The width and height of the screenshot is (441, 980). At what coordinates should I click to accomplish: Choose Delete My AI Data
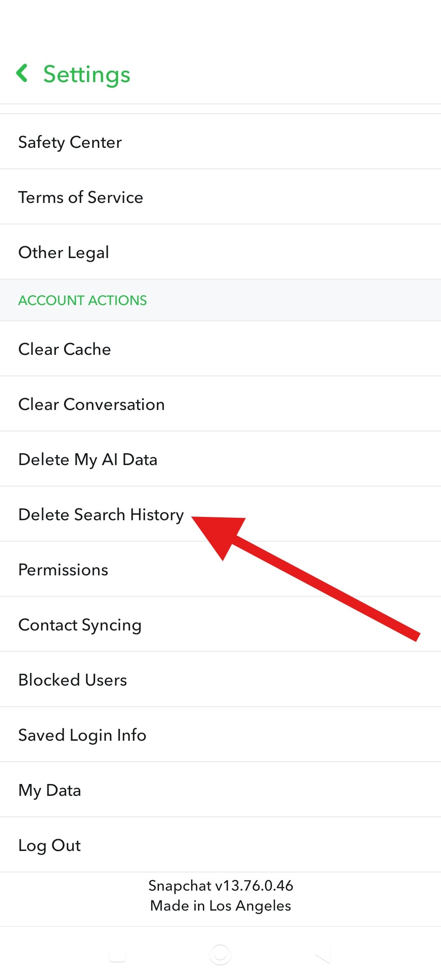pyautogui.click(x=88, y=459)
